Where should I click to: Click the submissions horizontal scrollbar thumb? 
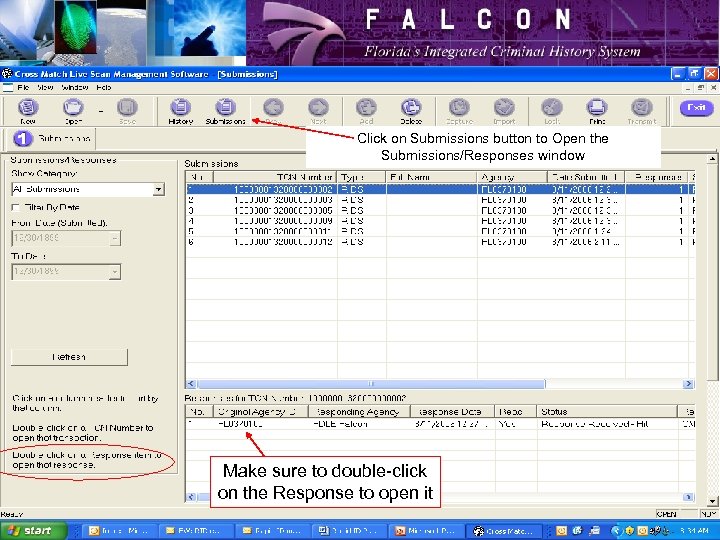tap(371, 384)
